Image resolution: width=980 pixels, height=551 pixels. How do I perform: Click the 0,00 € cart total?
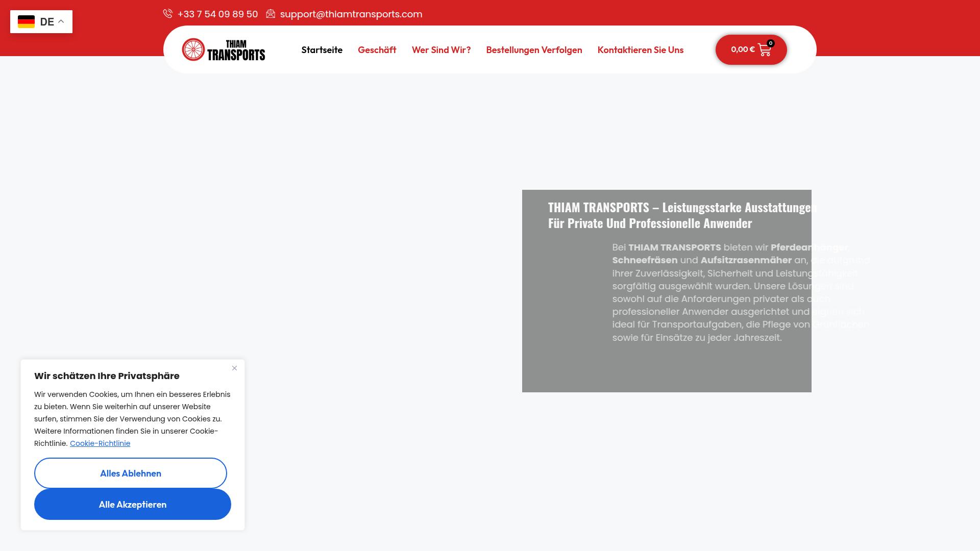pyautogui.click(x=743, y=49)
